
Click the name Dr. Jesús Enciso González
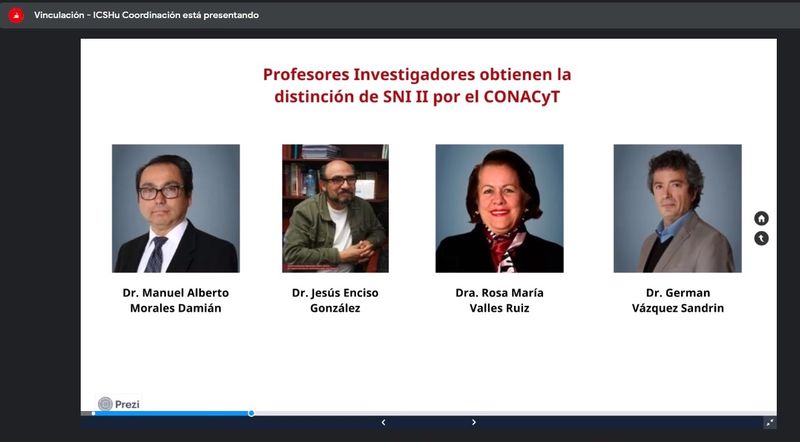tap(335, 300)
